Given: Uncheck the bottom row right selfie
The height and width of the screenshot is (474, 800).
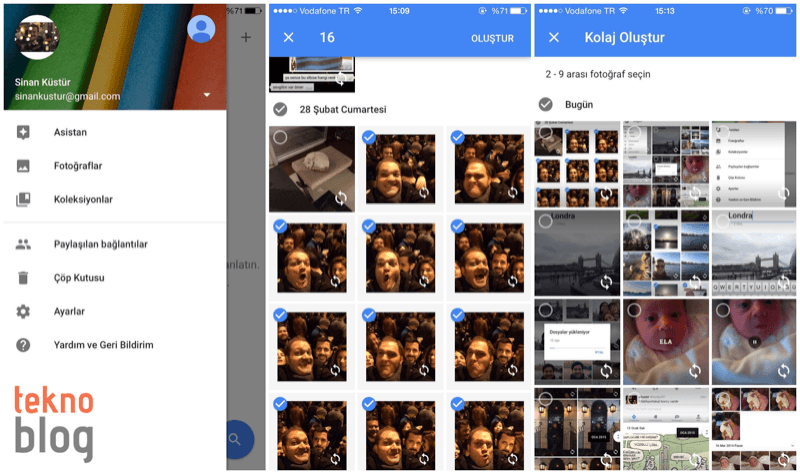Looking at the screenshot, I should [x=458, y=404].
